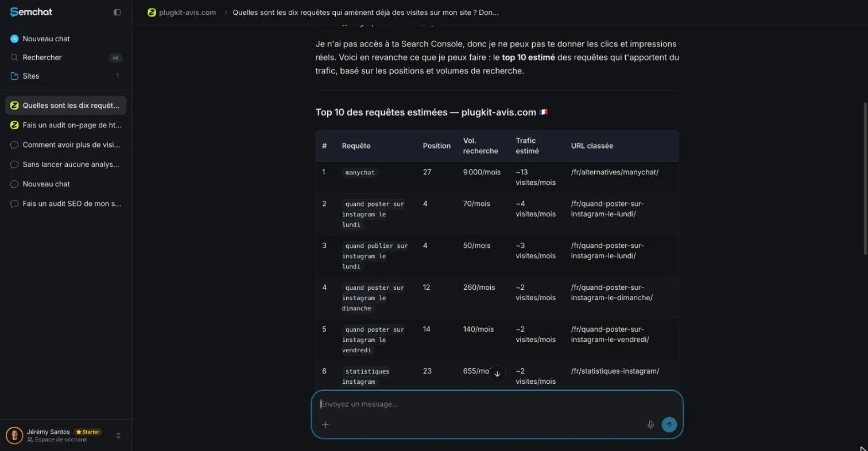Open the Sites folder
This screenshot has width=868, height=451.
click(66, 76)
